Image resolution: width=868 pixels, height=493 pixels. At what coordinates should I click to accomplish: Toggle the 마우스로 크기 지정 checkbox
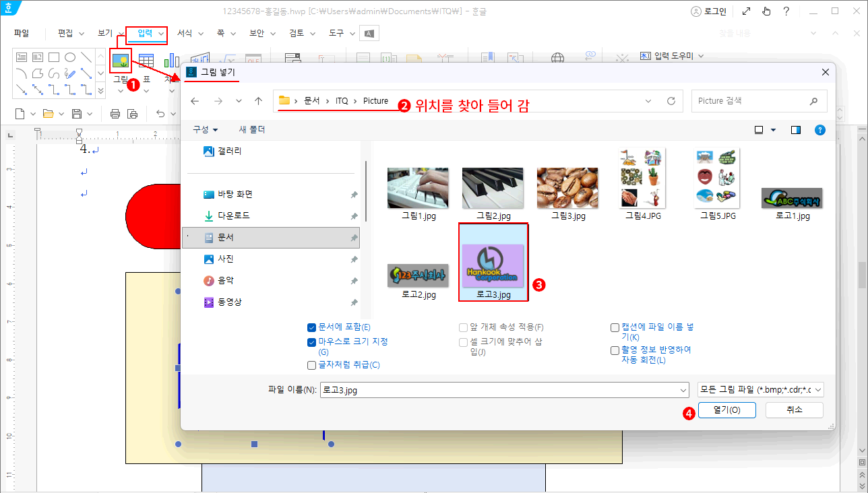311,342
